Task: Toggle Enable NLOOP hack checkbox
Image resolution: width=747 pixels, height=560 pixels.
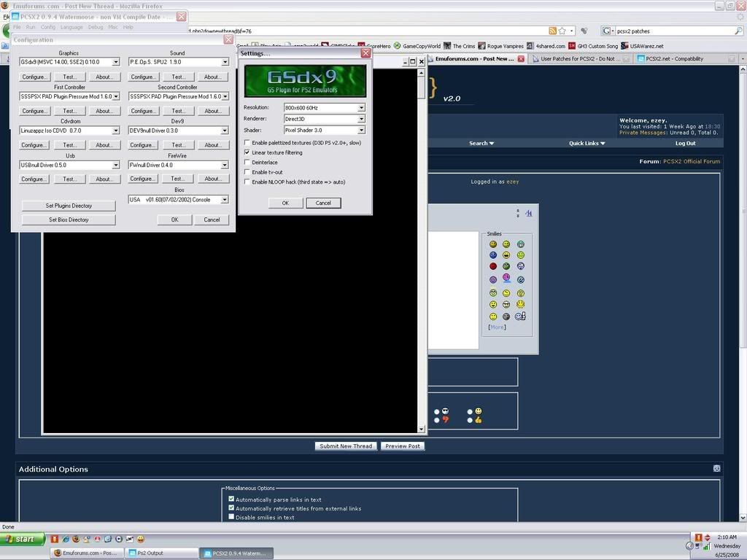Action: point(247,182)
